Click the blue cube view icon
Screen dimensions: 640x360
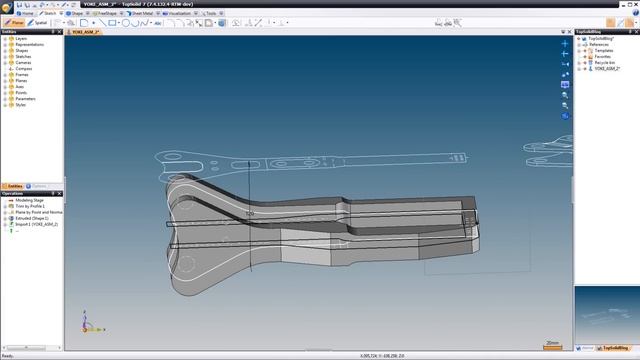tap(565, 116)
